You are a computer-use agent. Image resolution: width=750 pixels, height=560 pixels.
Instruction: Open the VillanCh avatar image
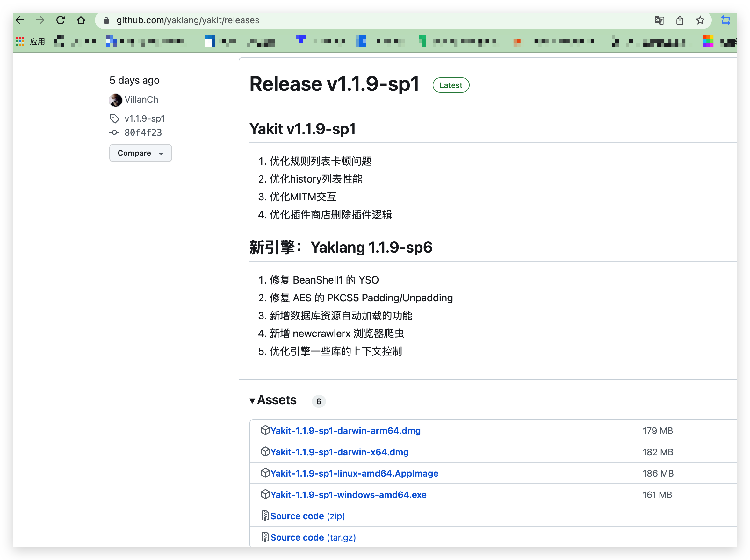tap(115, 100)
